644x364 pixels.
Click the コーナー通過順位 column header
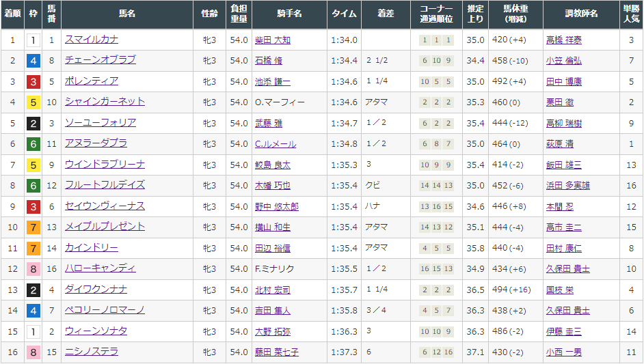[x=437, y=14]
